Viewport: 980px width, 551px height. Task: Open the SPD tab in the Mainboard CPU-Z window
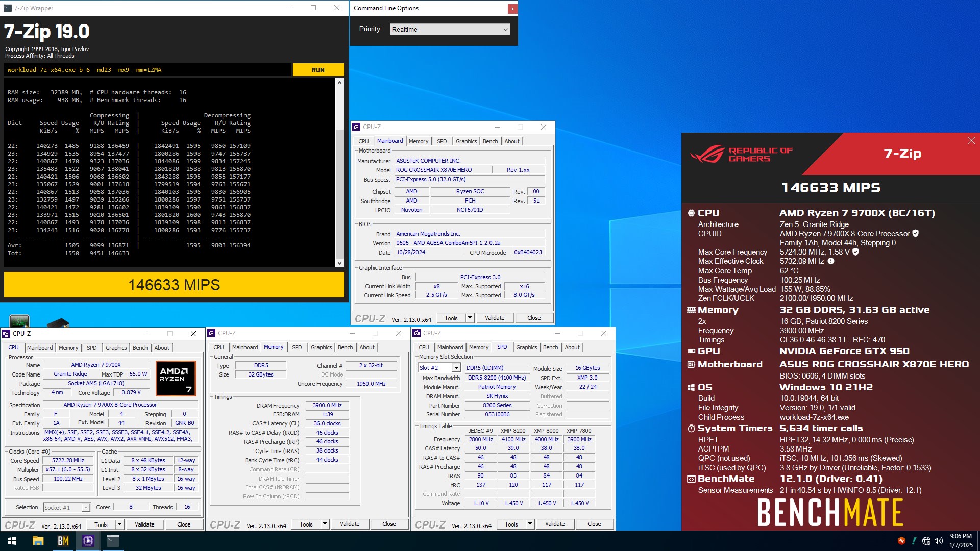[442, 141]
